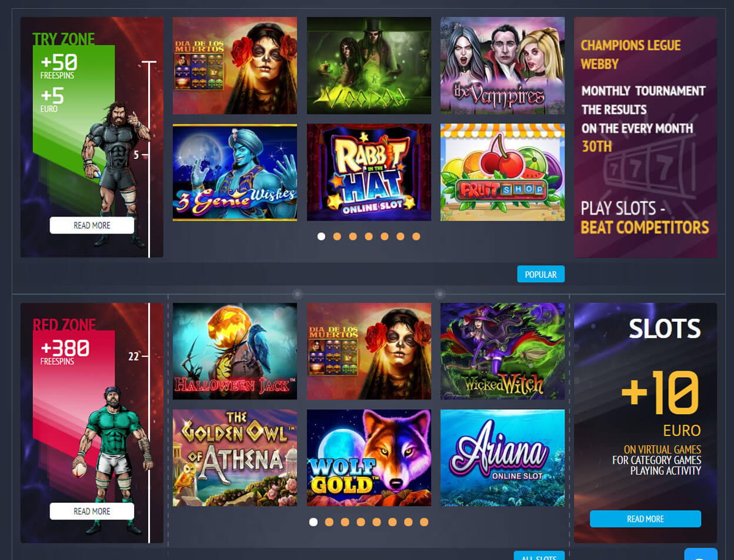Launch The Vampires slot game
The width and height of the screenshot is (734, 560).
click(x=502, y=65)
